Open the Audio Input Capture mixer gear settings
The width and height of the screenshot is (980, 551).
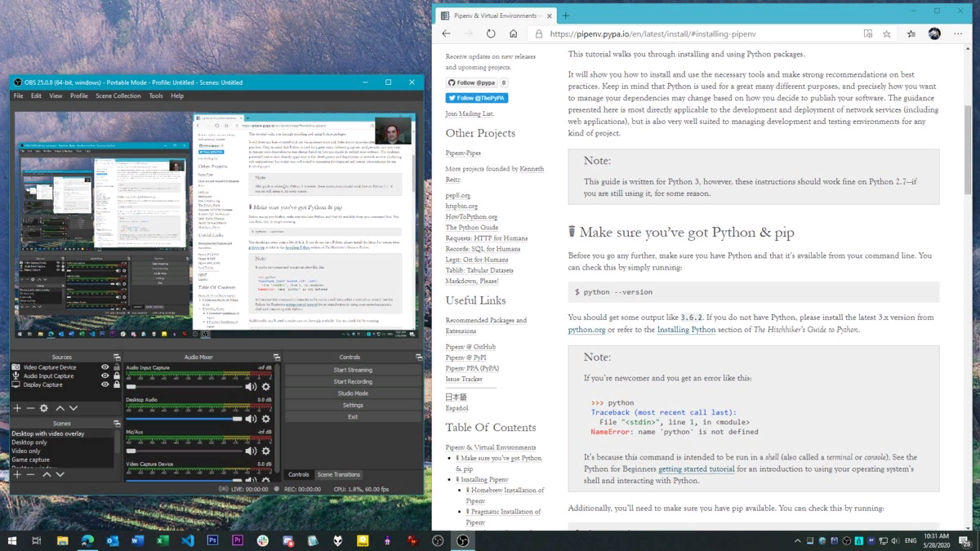(265, 387)
